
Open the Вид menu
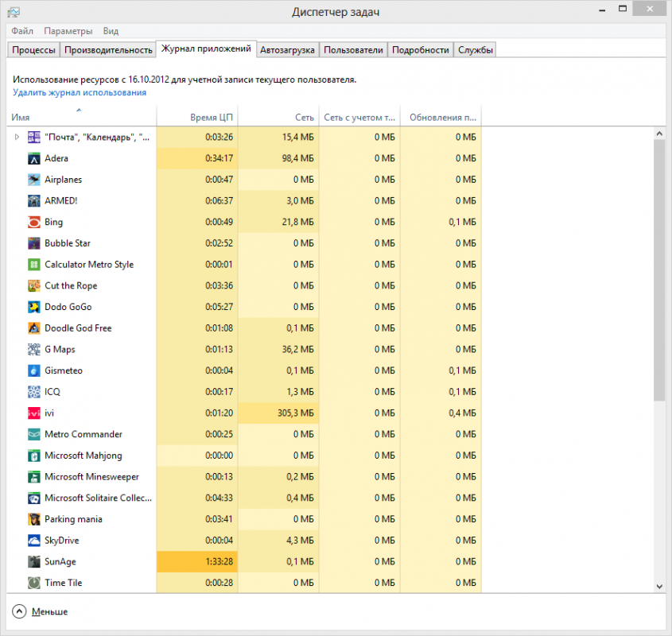[111, 31]
